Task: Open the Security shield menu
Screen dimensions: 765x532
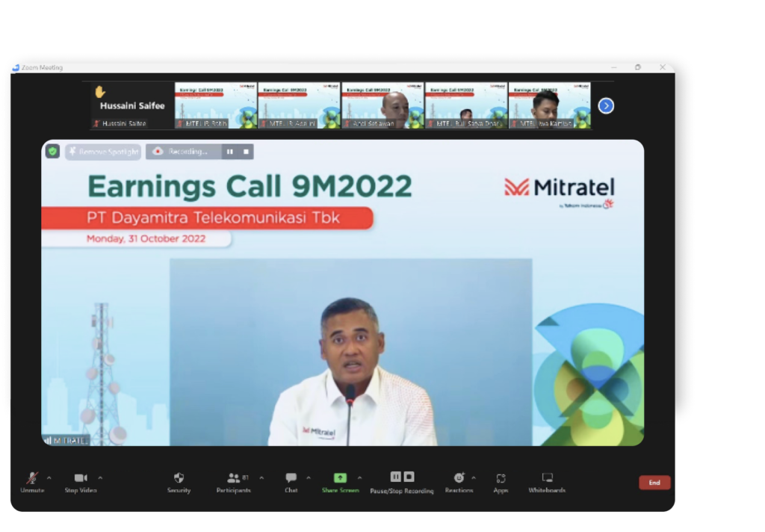Action: click(179, 482)
